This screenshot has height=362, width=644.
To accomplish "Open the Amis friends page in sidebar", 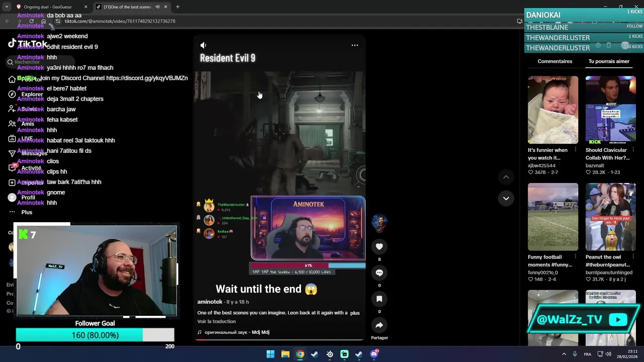I will pyautogui.click(x=22, y=124).
